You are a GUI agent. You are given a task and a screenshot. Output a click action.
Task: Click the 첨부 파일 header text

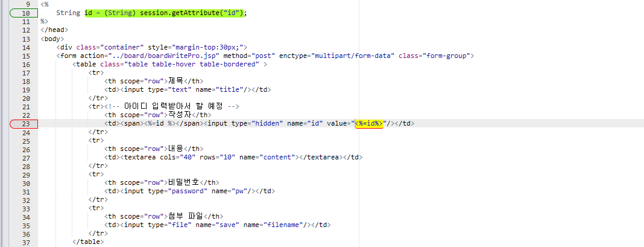click(x=186, y=217)
